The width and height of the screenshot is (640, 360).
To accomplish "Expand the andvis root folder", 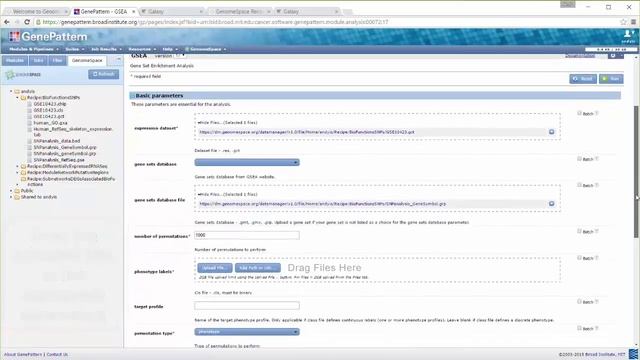I will coord(11,91).
